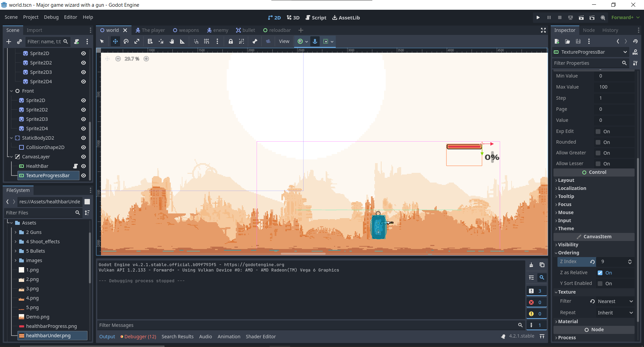This screenshot has height=347, width=644.
Task: Expand the 2 Guns folder
Action: click(15, 232)
